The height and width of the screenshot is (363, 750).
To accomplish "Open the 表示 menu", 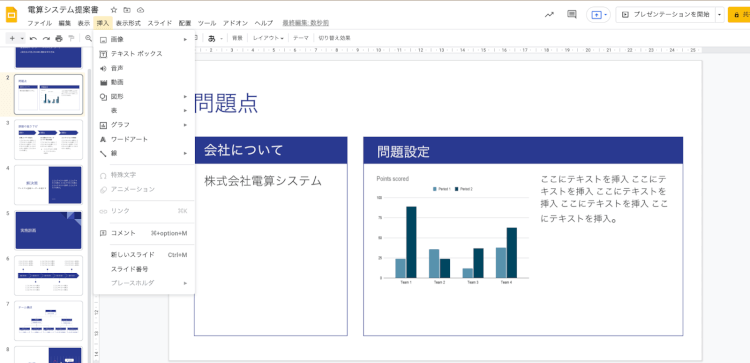I will tap(84, 23).
